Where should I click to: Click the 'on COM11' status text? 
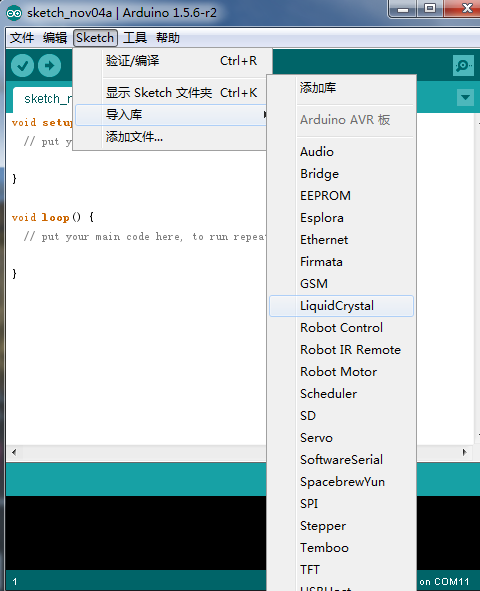[x=444, y=582]
